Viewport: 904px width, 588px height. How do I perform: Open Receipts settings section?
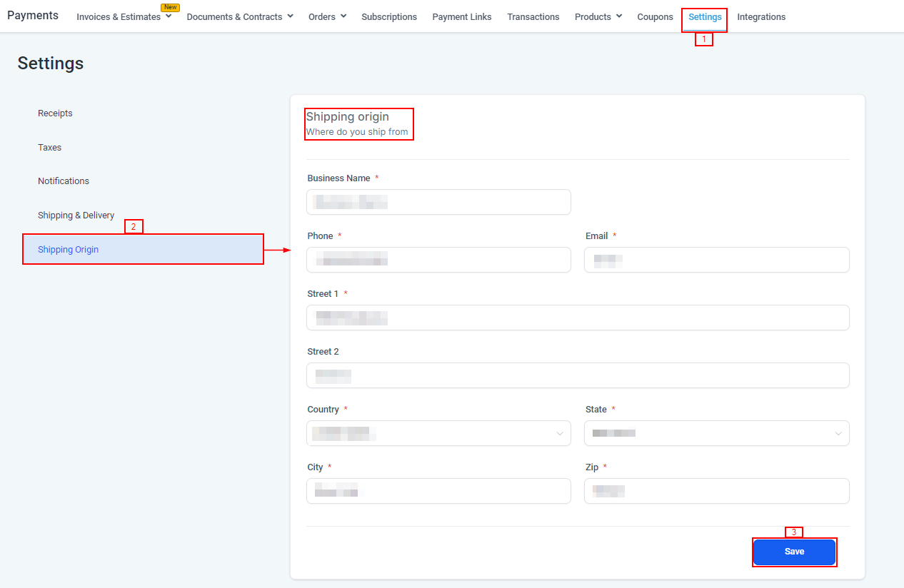tap(55, 113)
